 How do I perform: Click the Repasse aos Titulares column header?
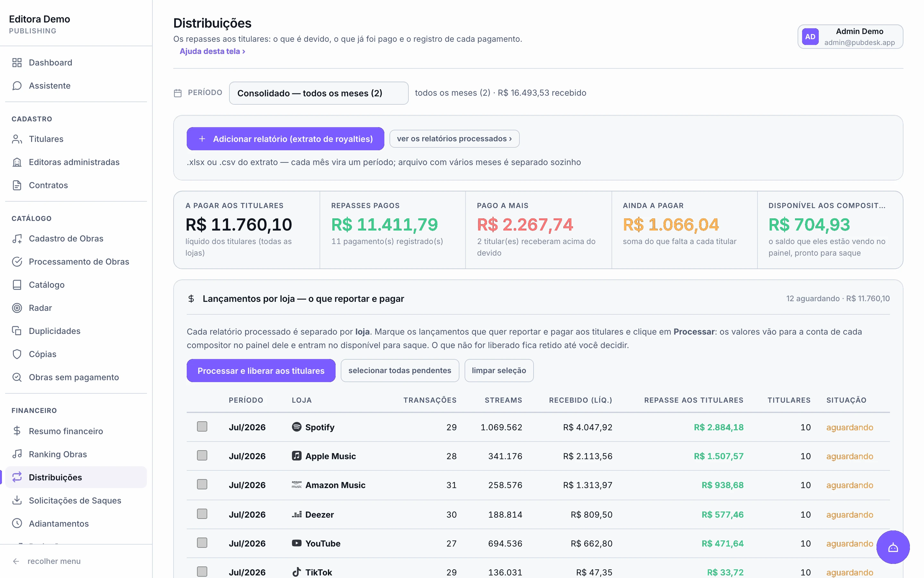(693, 400)
